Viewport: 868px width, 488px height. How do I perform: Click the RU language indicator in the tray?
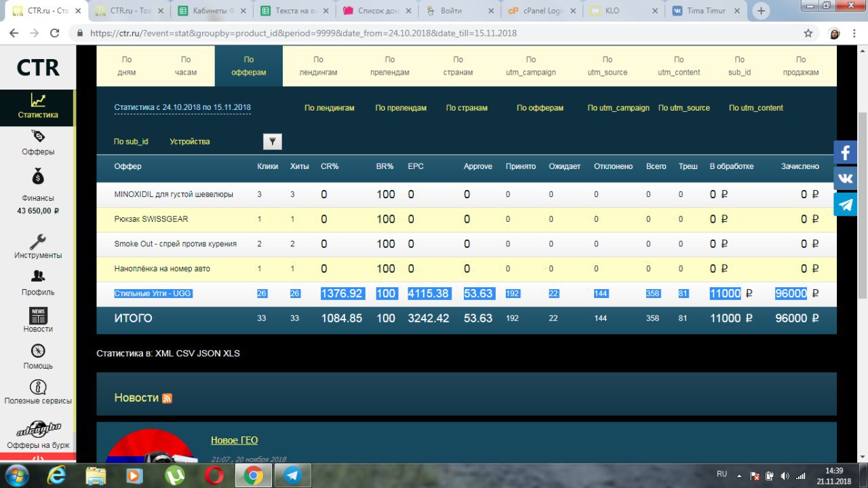(x=722, y=474)
